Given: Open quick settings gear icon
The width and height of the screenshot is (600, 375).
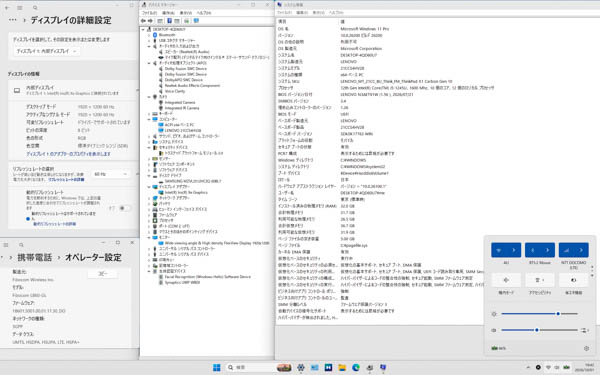Looking at the screenshot, I should 586,348.
